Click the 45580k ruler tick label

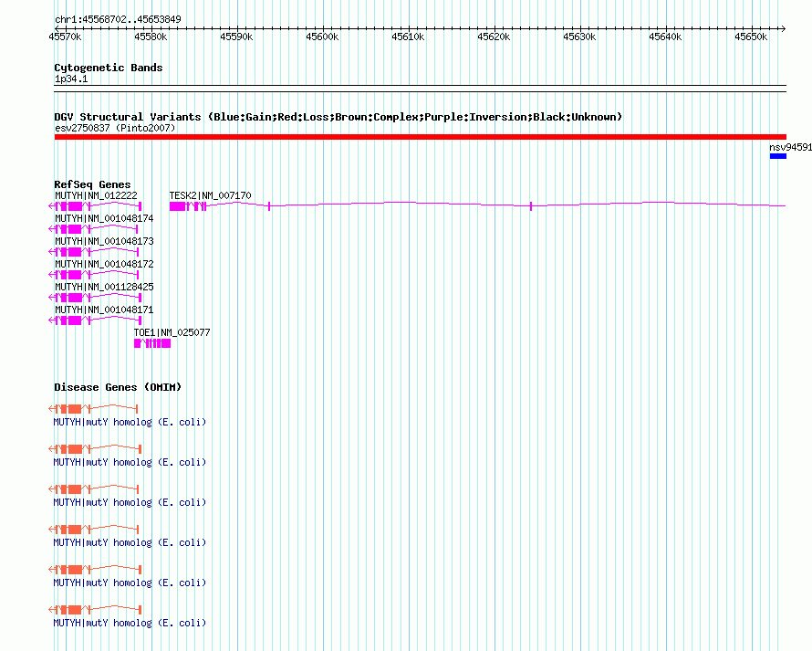pos(151,37)
